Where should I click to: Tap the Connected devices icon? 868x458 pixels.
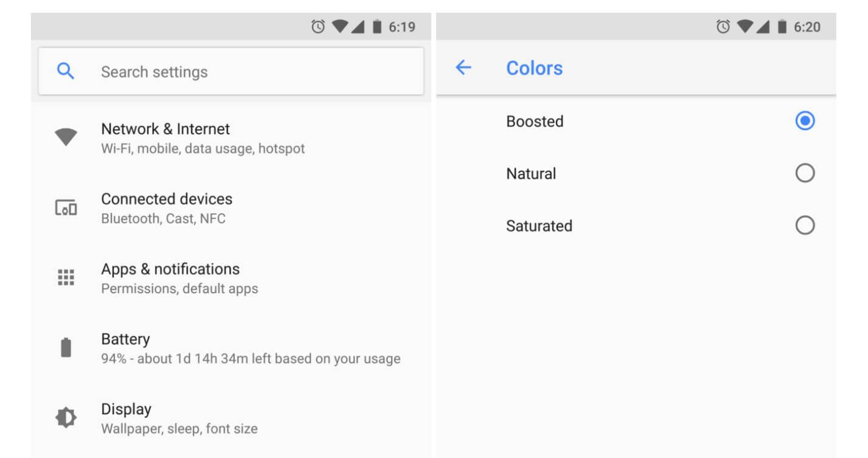pos(66,208)
